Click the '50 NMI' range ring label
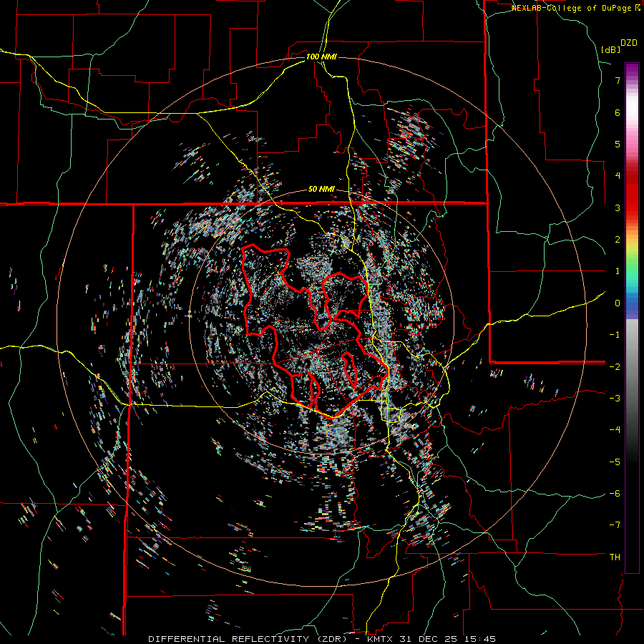This screenshot has width=644, height=644. click(x=321, y=190)
